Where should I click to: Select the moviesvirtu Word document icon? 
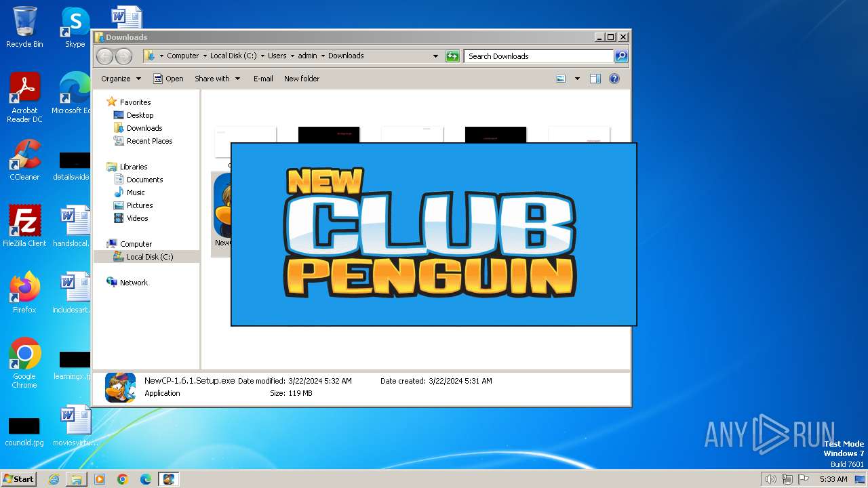(x=75, y=426)
